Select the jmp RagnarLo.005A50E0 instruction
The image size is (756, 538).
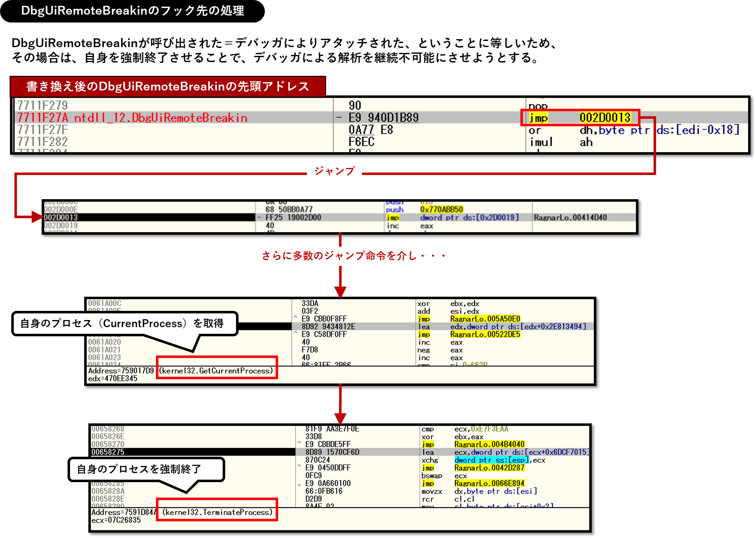pos(469,319)
